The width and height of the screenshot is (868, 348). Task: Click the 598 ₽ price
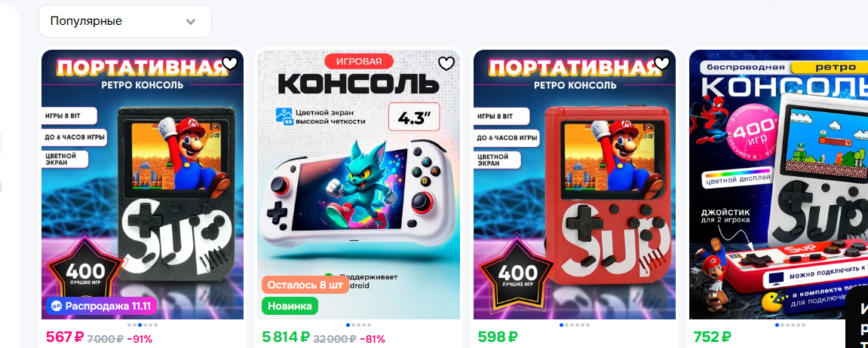tap(498, 337)
